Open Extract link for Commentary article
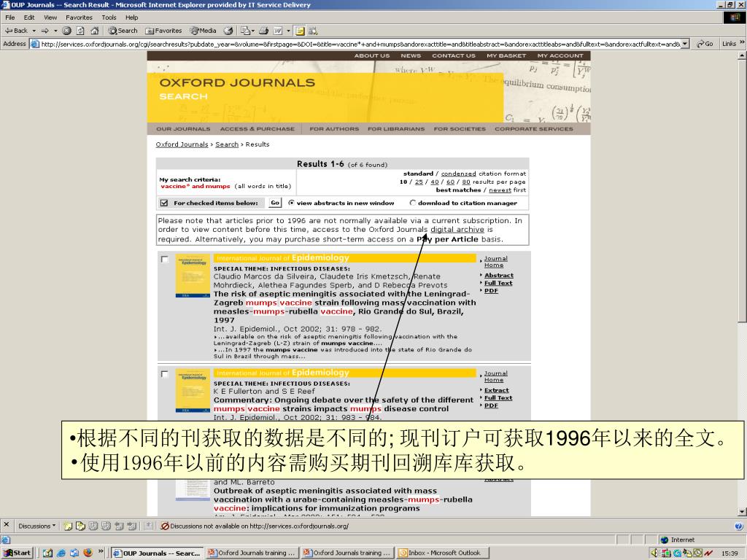This screenshot has width=747, height=560. [496, 390]
